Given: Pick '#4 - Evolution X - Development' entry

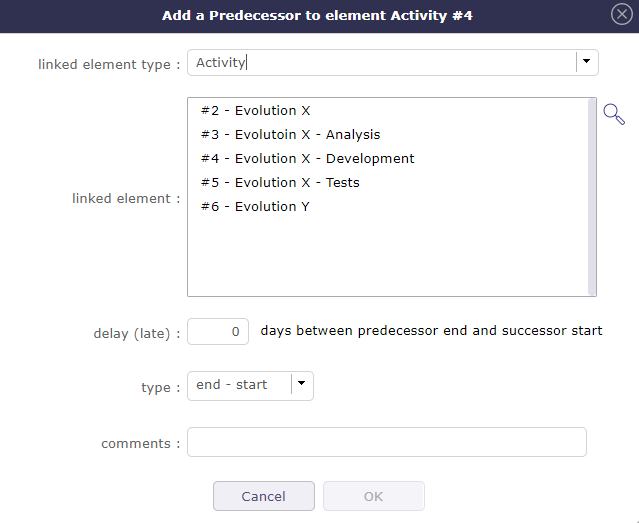Looking at the screenshot, I should (x=307, y=159).
